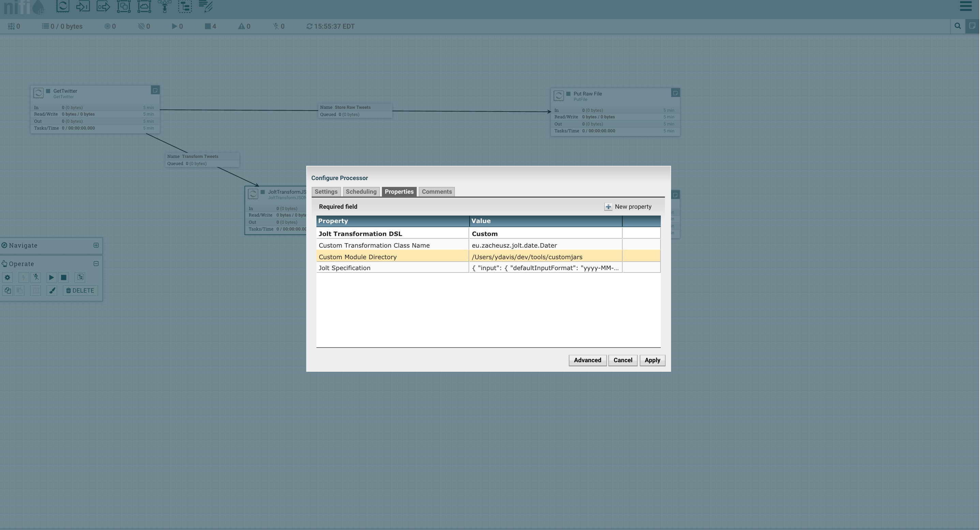
Task: Click the Stop square icon in Operate panel
Action: 64,277
